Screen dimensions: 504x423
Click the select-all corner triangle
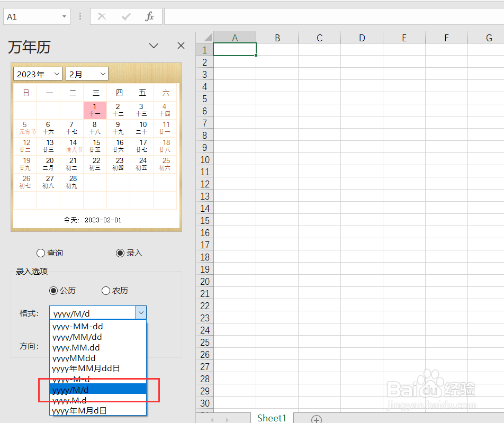pyautogui.click(x=208, y=38)
